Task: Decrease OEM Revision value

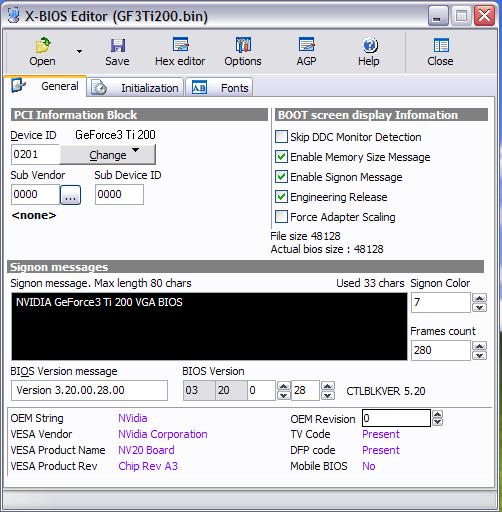Action: [x=437, y=422]
